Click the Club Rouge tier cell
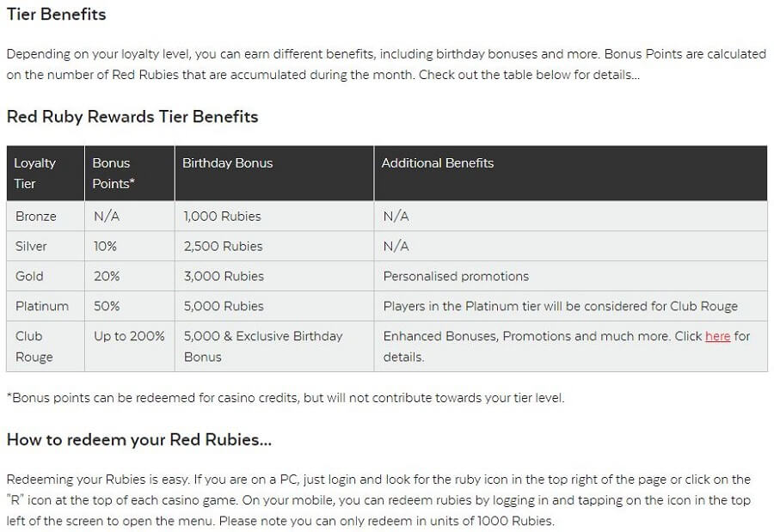This screenshot has width=774, height=532. click(46, 346)
